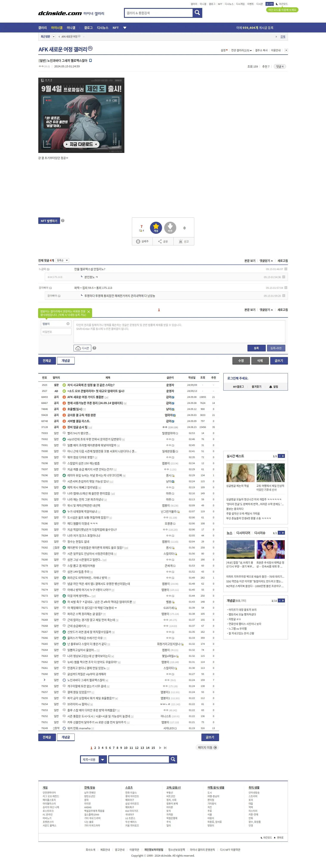Click the 신고 report siren button

[184, 241]
